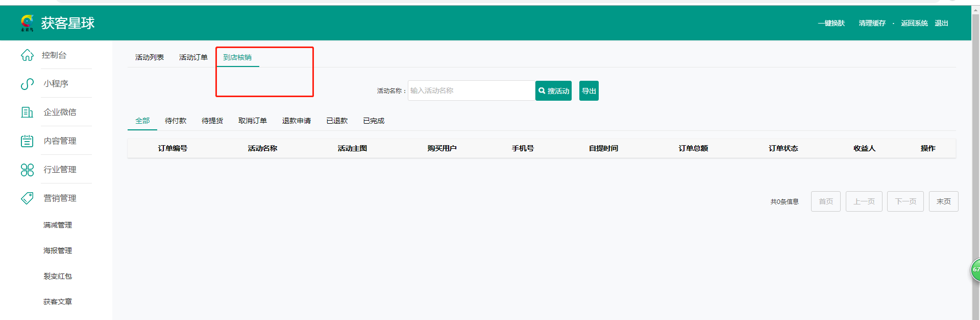Filter orders by 待付款 status
The height and width of the screenshot is (320, 980).
pyautogui.click(x=176, y=121)
